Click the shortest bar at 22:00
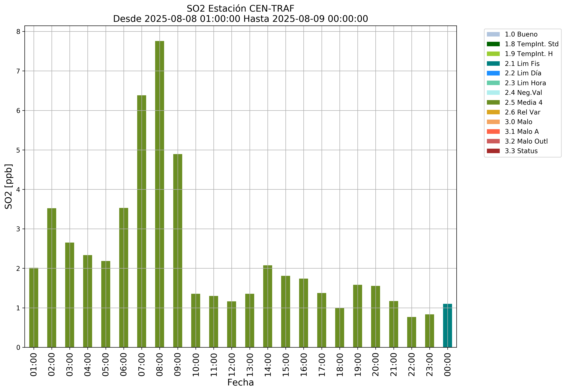 (411, 332)
